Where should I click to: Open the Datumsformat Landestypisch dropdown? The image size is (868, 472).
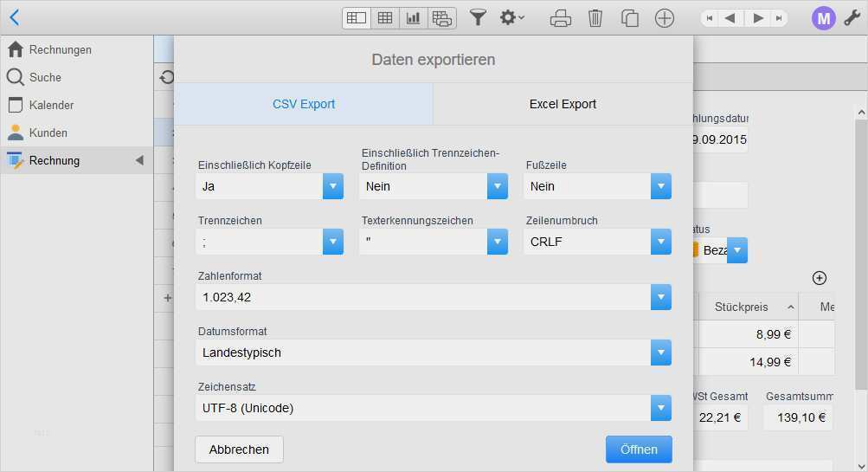pyautogui.click(x=434, y=352)
